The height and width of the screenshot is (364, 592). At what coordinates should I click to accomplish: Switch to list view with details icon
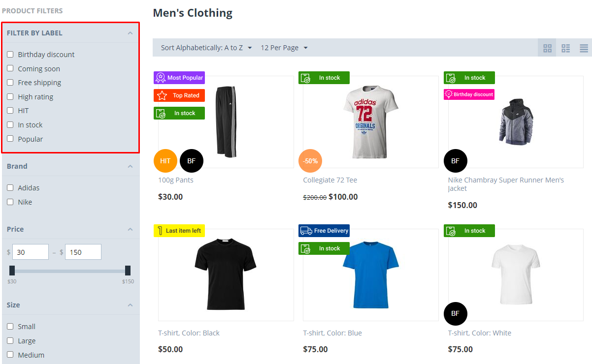[x=565, y=48]
